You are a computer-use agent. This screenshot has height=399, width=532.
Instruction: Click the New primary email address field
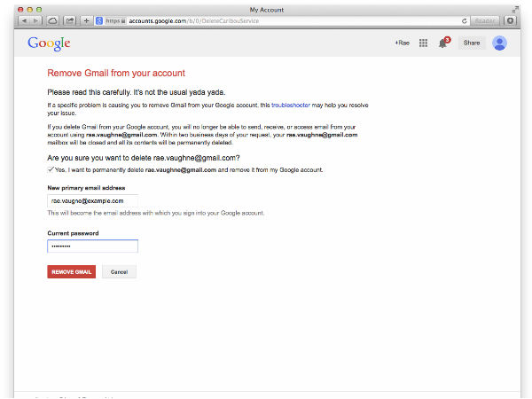[92, 201]
